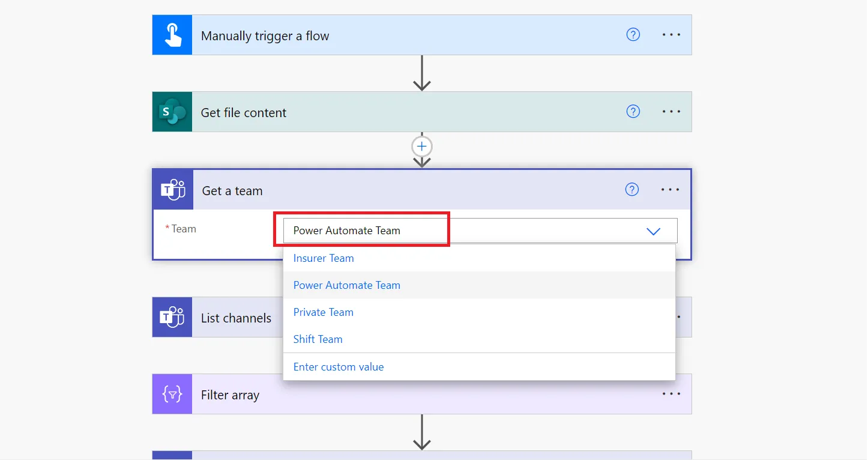Click the Team field showing Power Automate Team
The image size is (868, 460).
tap(480, 231)
